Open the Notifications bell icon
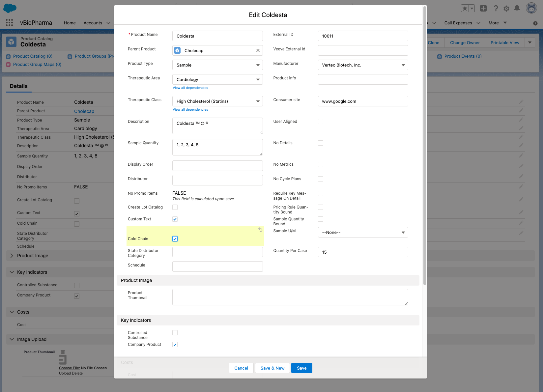The height and width of the screenshot is (392, 543). click(x=517, y=9)
